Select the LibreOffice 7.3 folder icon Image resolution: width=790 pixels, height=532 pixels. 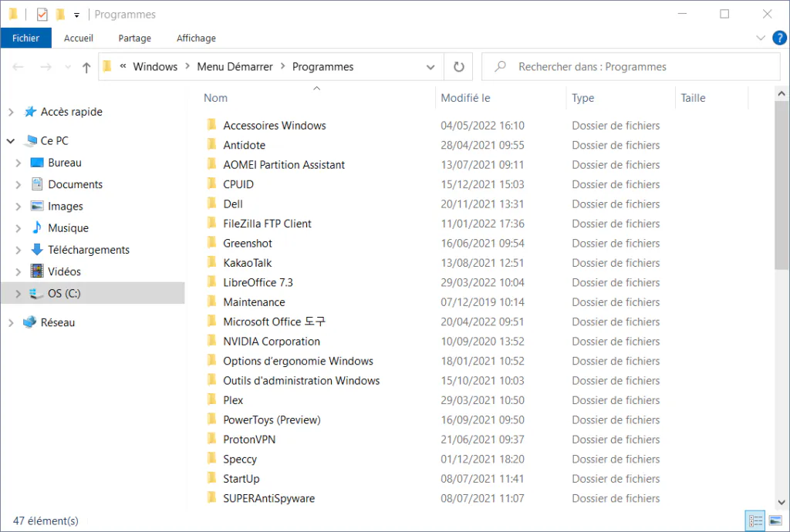(x=212, y=282)
